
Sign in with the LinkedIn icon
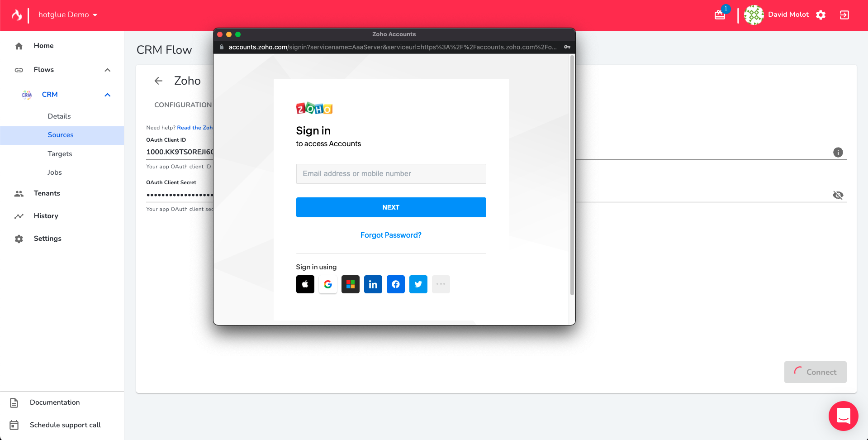[373, 284]
